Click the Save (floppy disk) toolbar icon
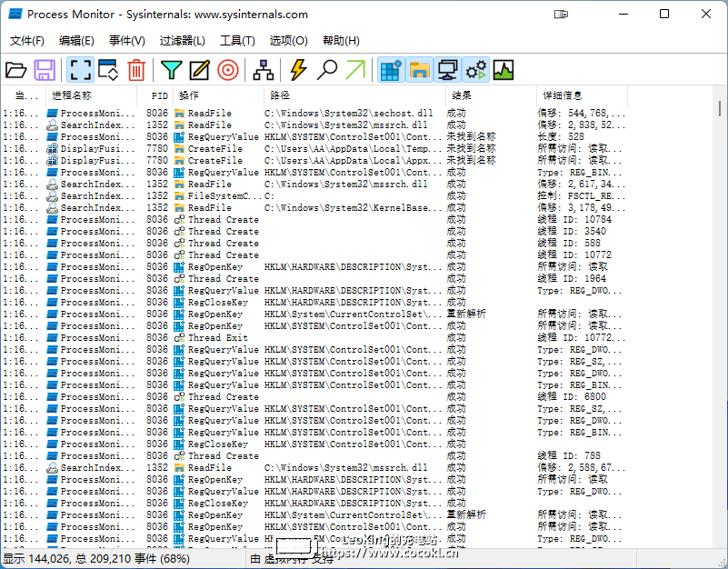728x569 pixels. (45, 70)
